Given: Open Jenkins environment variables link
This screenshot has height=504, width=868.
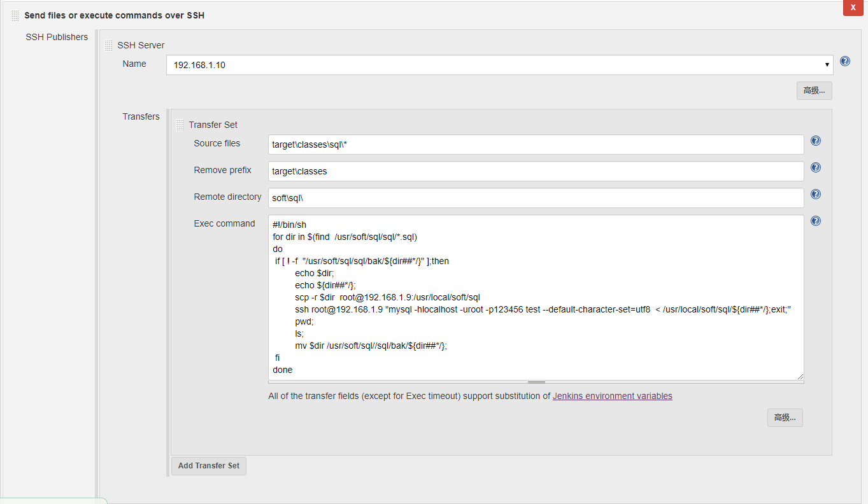Looking at the screenshot, I should pyautogui.click(x=613, y=396).
